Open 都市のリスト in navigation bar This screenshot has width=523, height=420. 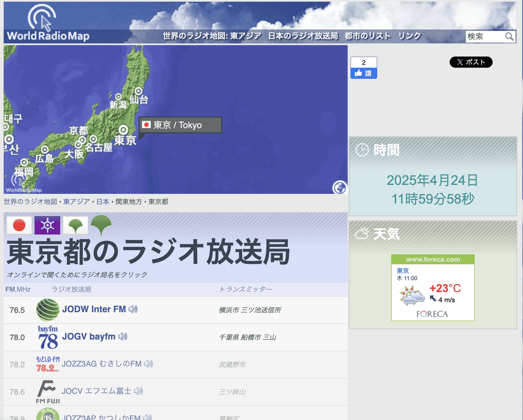click(x=367, y=36)
